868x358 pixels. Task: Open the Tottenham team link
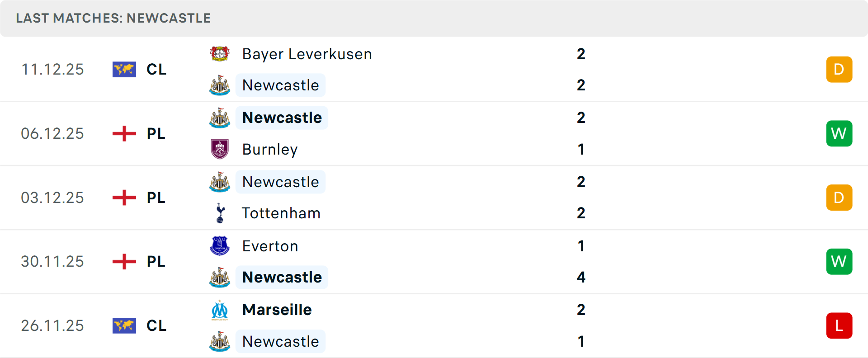tap(281, 213)
